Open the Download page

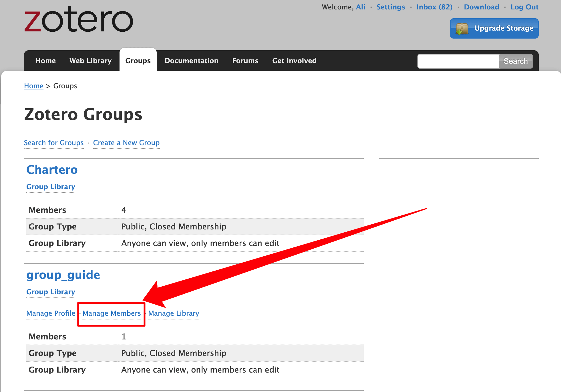(481, 7)
